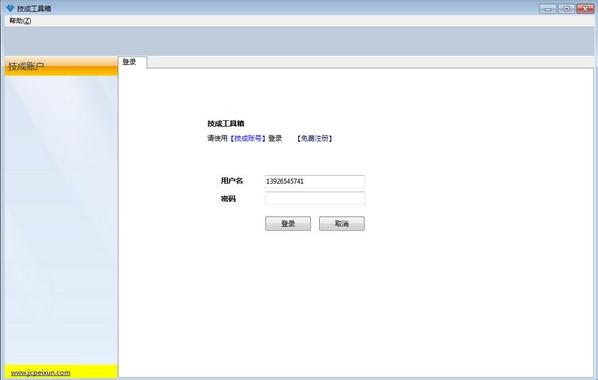Click the 密码 label

click(x=228, y=199)
